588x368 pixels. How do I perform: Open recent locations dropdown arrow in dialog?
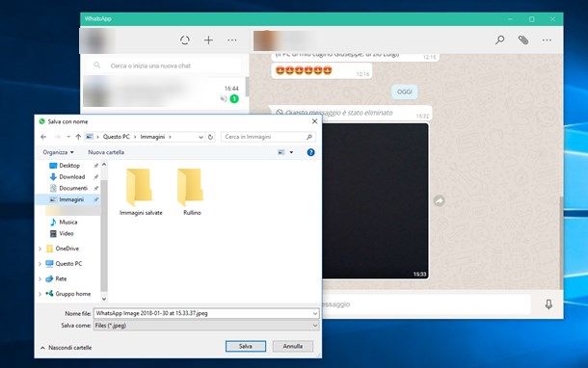(x=68, y=137)
